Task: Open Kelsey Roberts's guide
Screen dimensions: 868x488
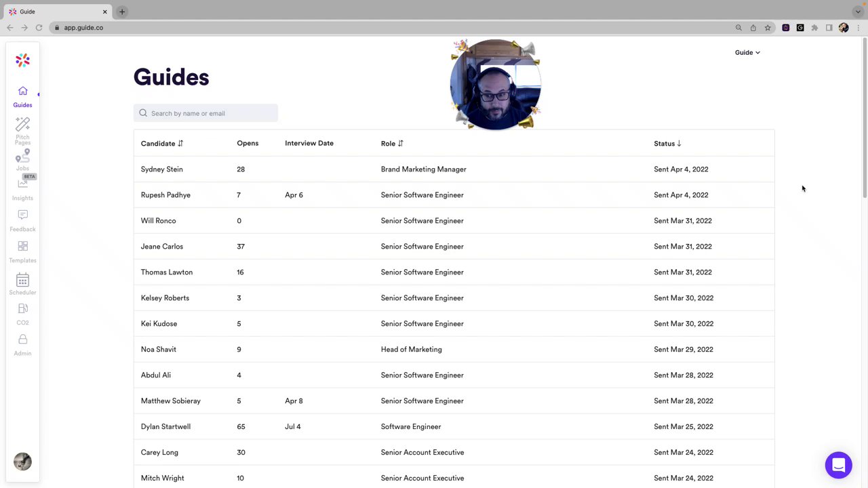Action: pos(454,298)
